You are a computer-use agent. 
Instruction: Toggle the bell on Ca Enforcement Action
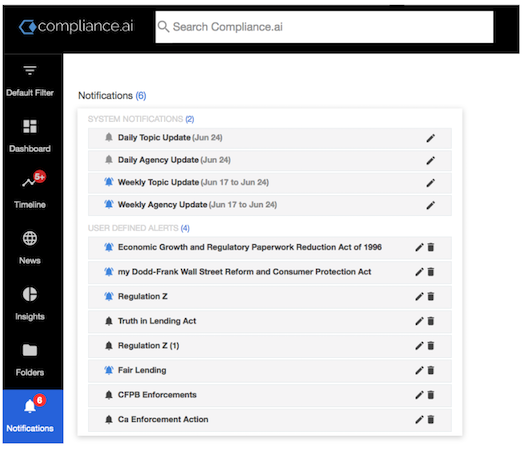pos(109,419)
